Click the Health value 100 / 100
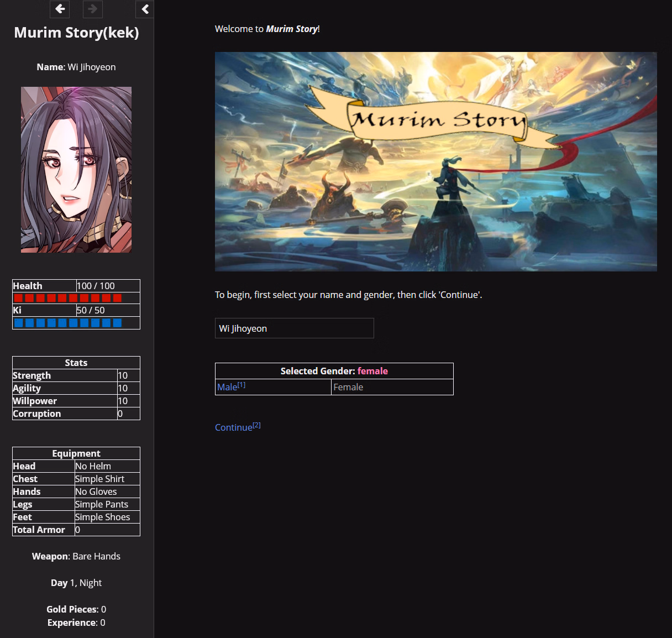This screenshot has width=672, height=638. [x=96, y=286]
